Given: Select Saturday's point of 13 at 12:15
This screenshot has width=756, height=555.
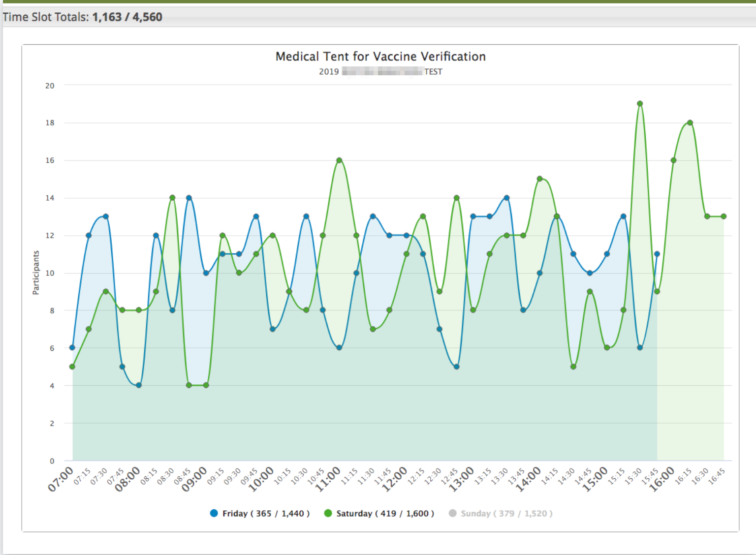Looking at the screenshot, I should (x=423, y=216).
